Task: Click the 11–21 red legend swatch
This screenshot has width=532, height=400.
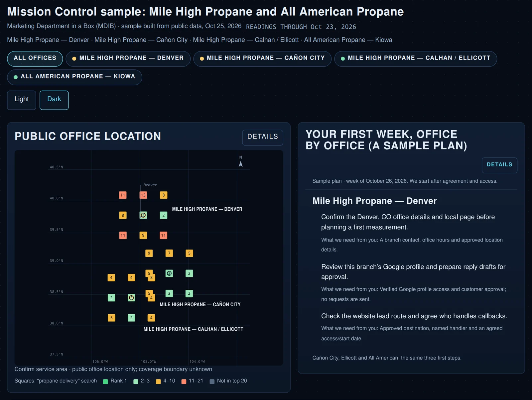Action: pyautogui.click(x=184, y=381)
